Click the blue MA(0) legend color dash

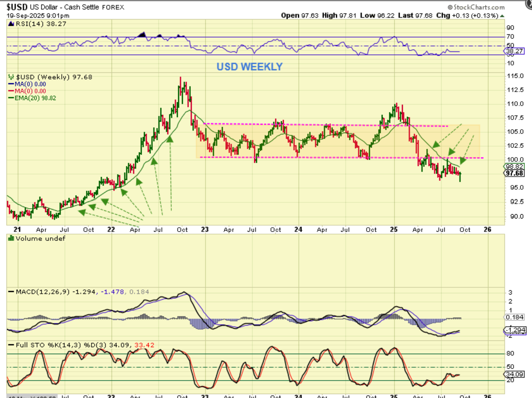(x=11, y=84)
